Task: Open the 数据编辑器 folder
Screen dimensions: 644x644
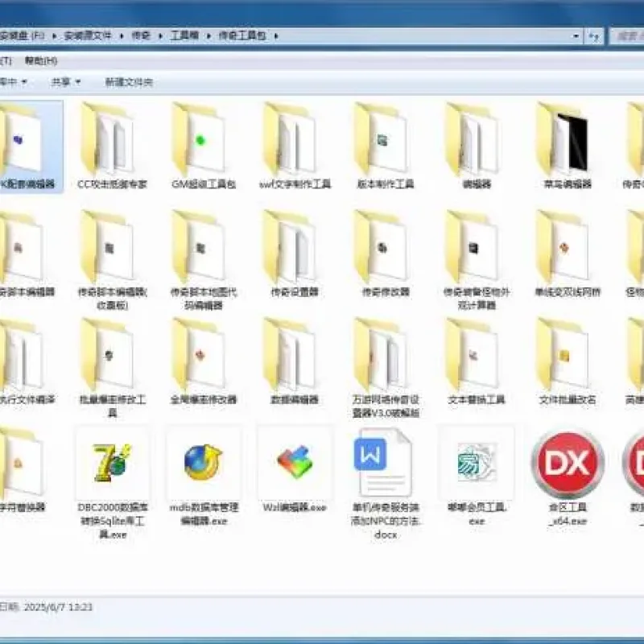Action: (295, 361)
